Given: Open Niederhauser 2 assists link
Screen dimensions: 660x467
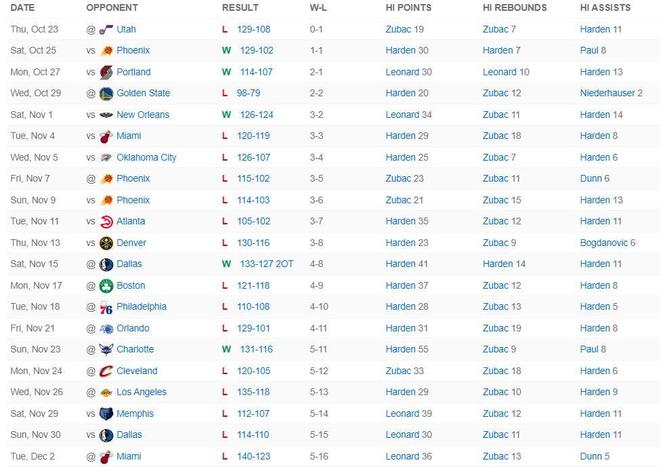Looking at the screenshot, I should [610, 93].
